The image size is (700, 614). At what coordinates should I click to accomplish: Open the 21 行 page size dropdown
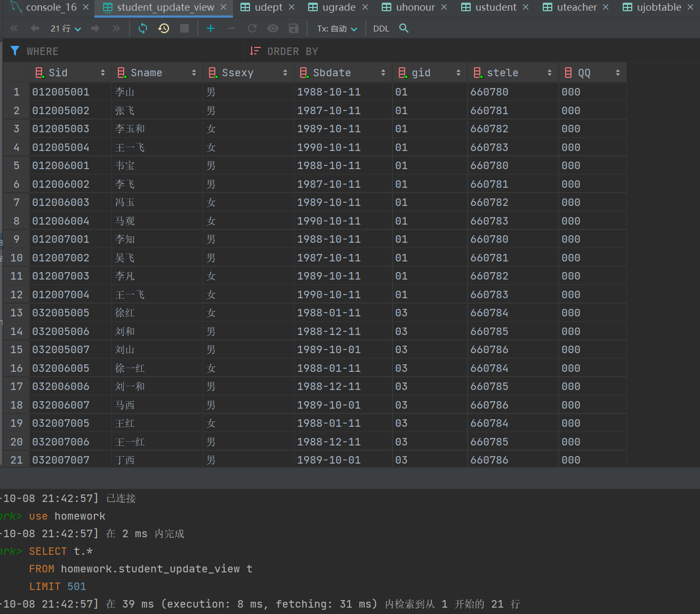point(66,28)
